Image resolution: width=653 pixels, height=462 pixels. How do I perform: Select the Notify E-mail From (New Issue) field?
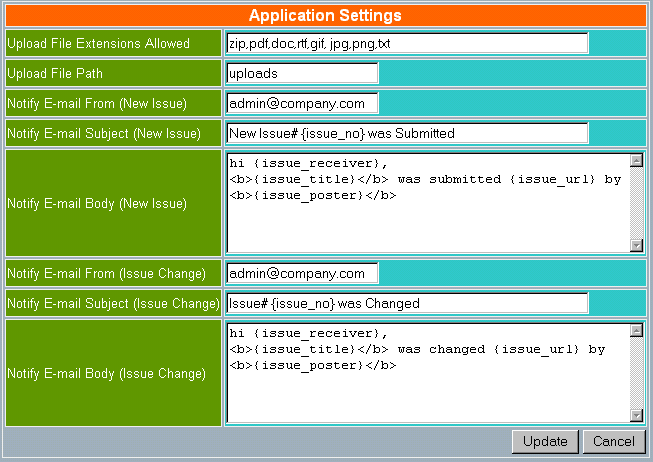tap(302, 103)
